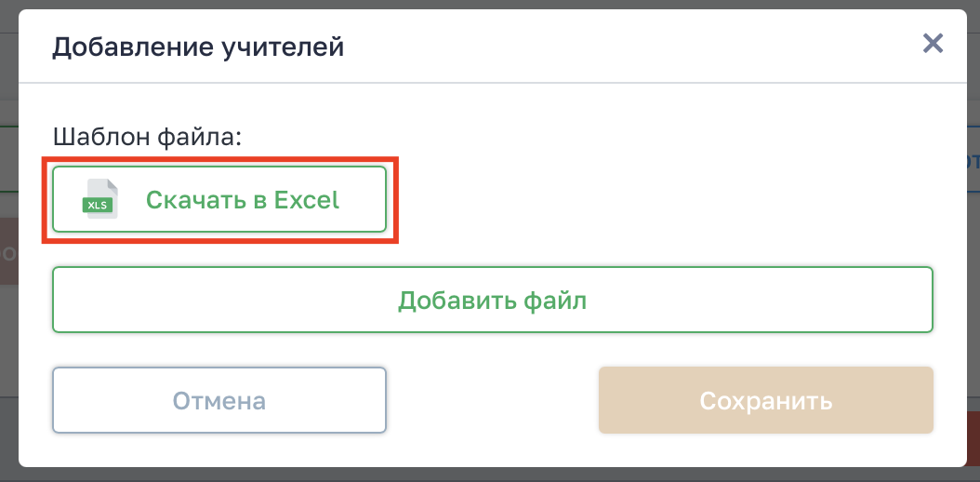
Task: Click the Отмена button
Action: [219, 401]
